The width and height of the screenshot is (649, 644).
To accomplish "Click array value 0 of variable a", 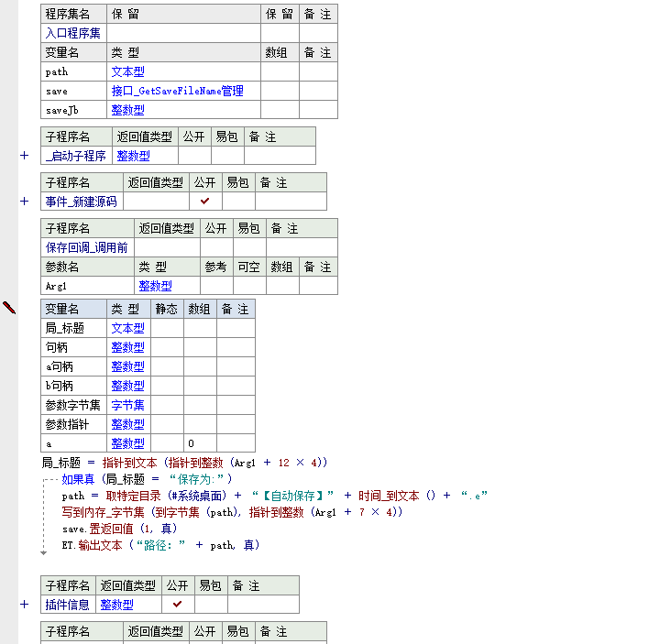I will click(191, 443).
